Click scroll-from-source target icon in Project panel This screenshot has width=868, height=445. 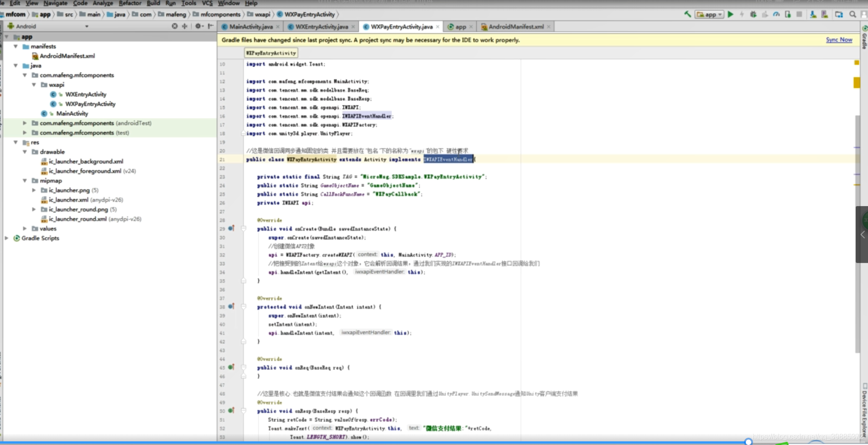pyautogui.click(x=175, y=26)
